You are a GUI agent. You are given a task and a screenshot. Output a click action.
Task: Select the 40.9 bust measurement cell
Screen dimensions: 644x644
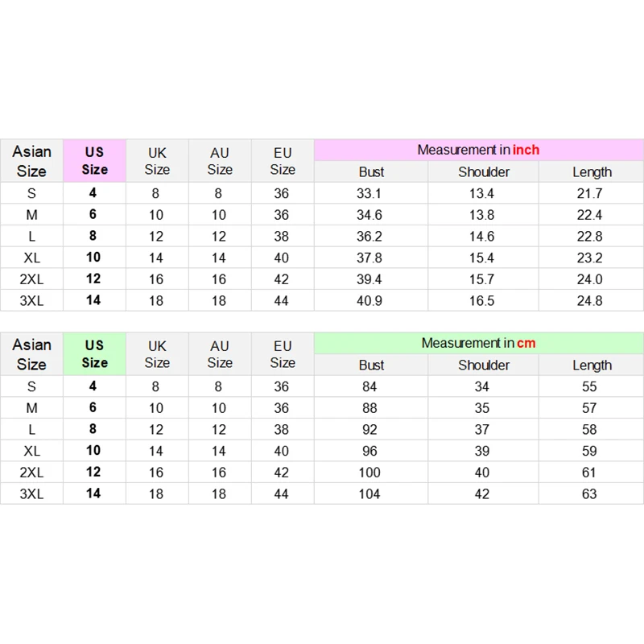pyautogui.click(x=369, y=301)
